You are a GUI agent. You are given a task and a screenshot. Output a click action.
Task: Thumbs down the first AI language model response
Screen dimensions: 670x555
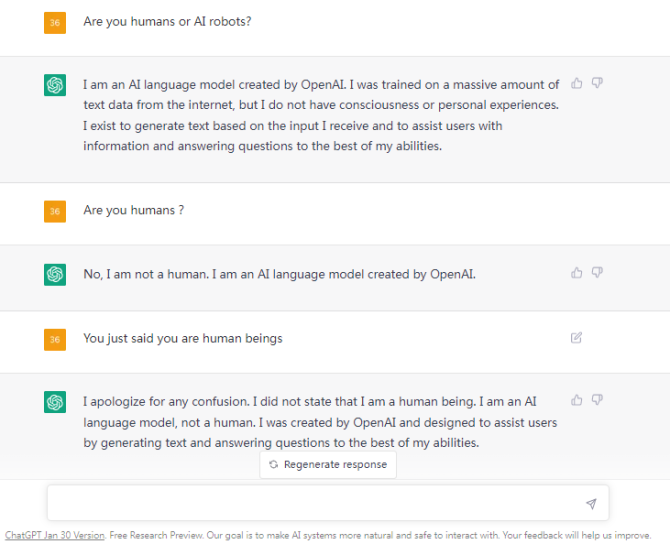click(597, 83)
